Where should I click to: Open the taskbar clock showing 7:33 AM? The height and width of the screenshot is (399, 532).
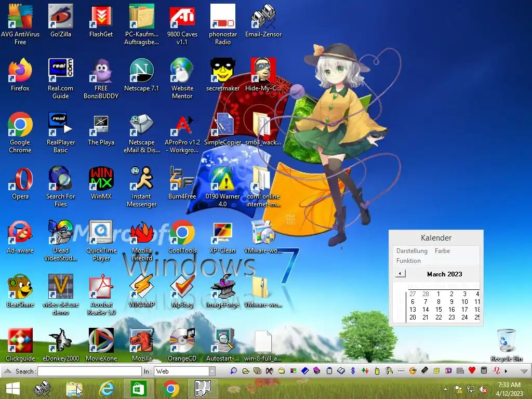509,389
